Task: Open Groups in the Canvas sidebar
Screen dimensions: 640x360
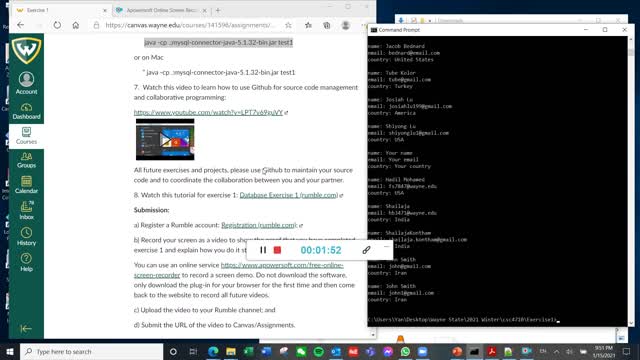Action: [x=27, y=160]
